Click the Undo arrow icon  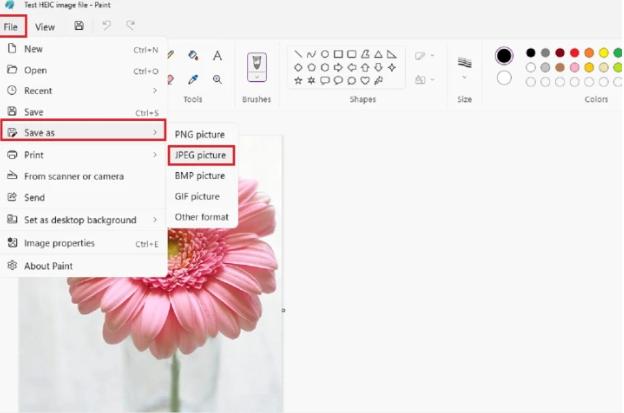[106, 26]
